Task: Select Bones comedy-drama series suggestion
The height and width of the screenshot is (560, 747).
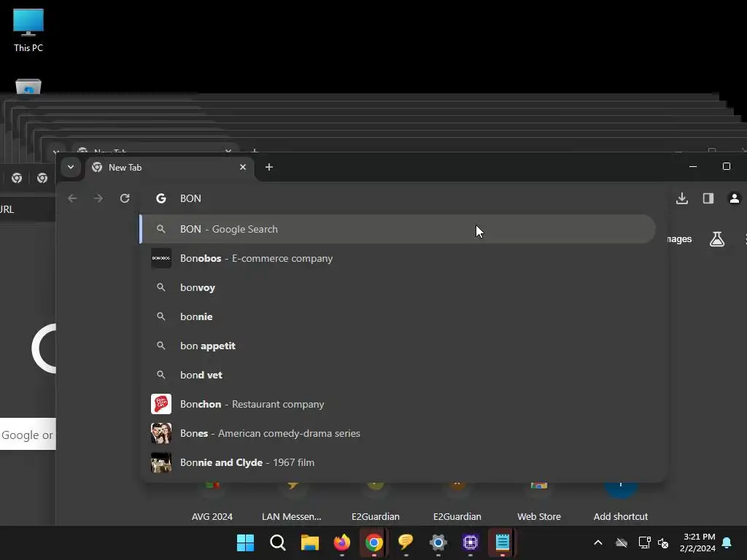Action: [398, 433]
